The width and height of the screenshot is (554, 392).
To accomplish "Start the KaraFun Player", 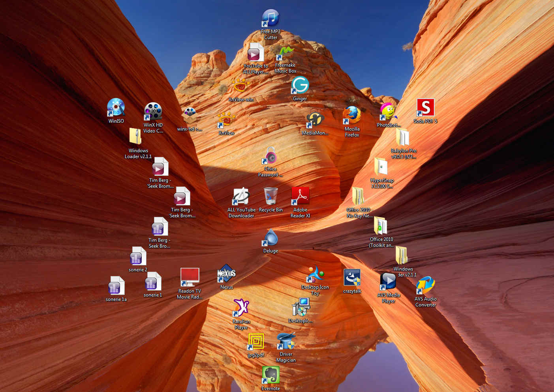I will point(241,307).
